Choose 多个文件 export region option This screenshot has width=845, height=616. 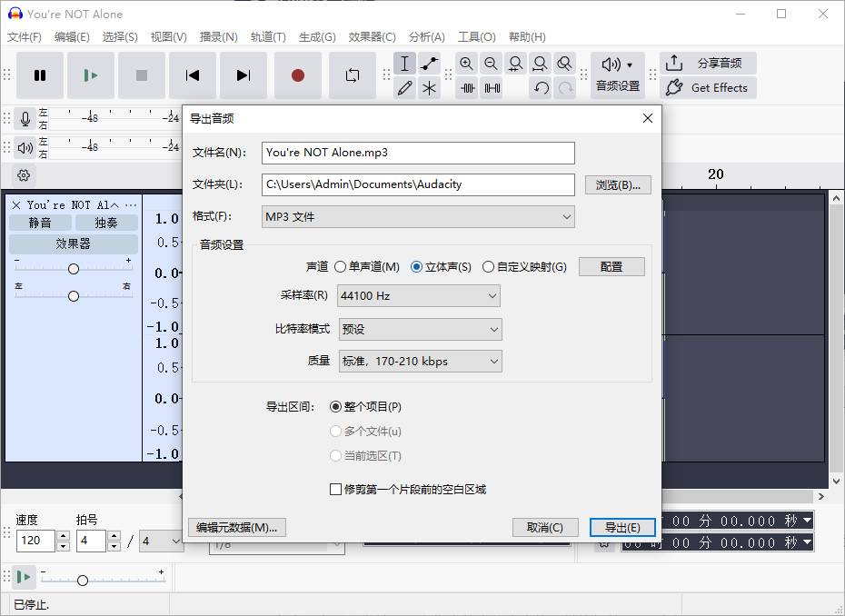point(336,431)
